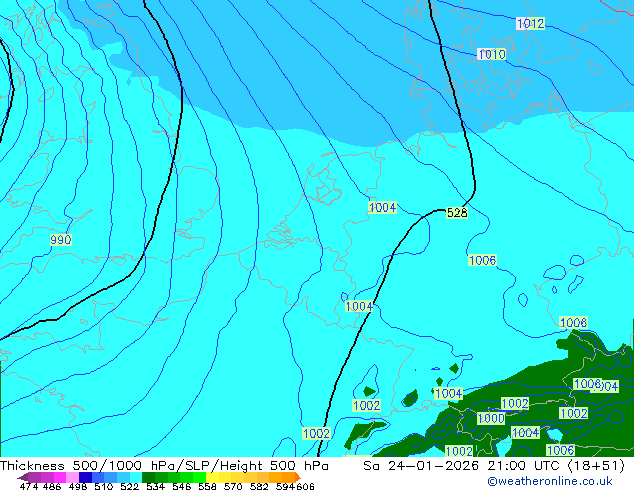This screenshot has width=634, height=490.
Task: Click the 528 thickness contour label
Action: tap(457, 213)
